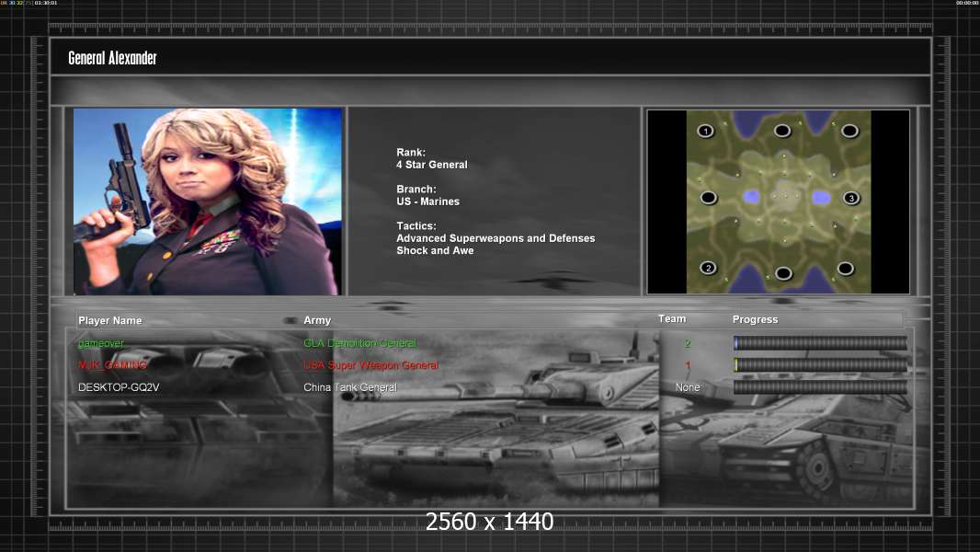Click gameover loading progress bar
This screenshot has width=980, height=552.
click(x=821, y=342)
